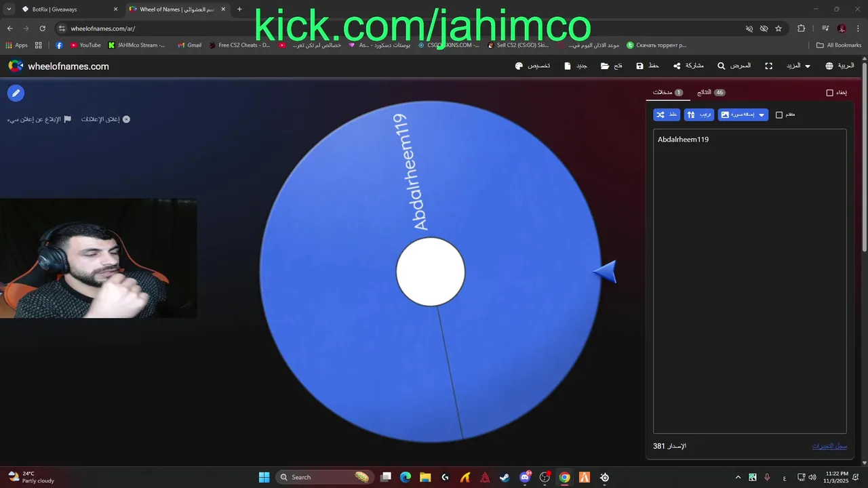Switch to the BotRix | Giveaways browser tab
868x488 pixels.
coord(68,9)
